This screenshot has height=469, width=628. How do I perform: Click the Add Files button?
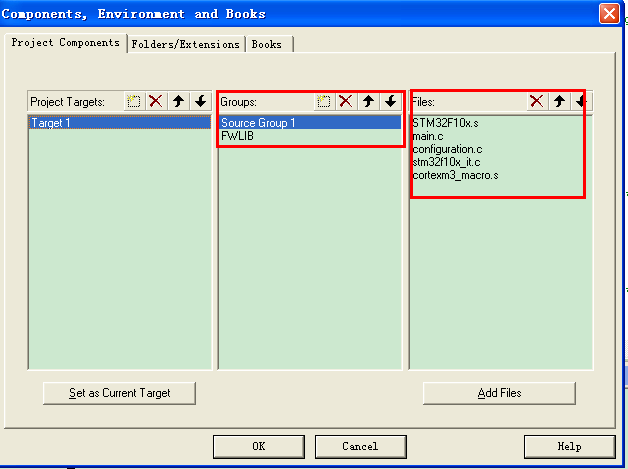tap(499, 393)
